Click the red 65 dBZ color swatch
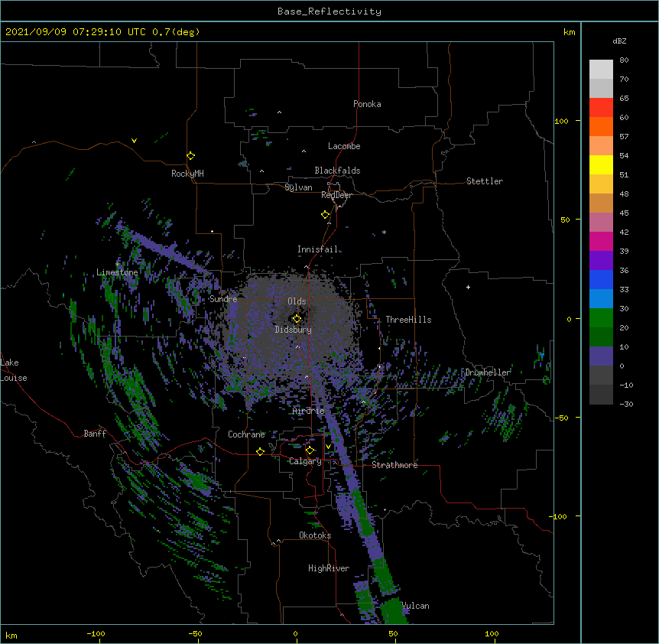Screen dimensions: 659x644 601,107
